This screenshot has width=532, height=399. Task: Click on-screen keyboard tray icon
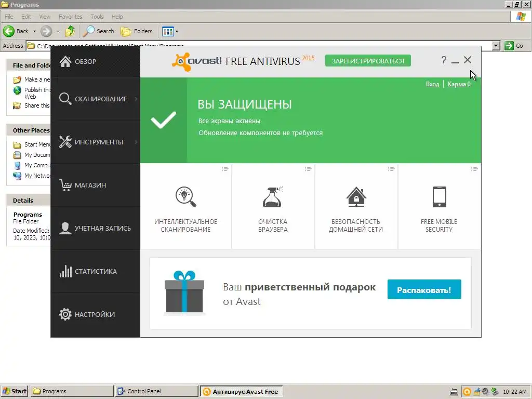tap(454, 392)
